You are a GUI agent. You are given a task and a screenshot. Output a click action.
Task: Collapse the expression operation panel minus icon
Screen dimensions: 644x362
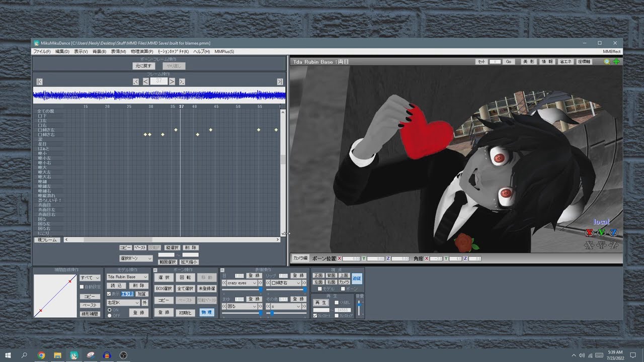pyautogui.click(x=222, y=270)
